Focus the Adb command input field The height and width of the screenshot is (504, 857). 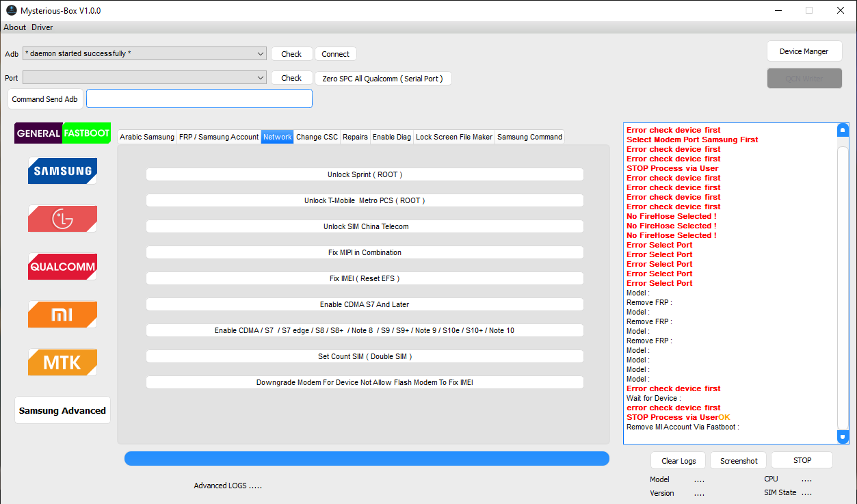pyautogui.click(x=199, y=98)
